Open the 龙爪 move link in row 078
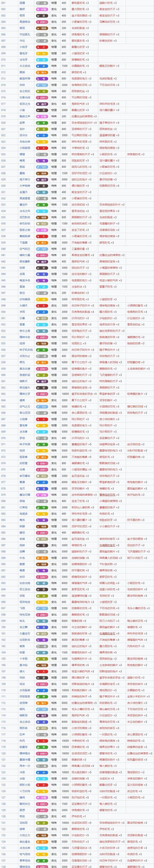This screenshot has height=868, width=154. tap(22, 488)
